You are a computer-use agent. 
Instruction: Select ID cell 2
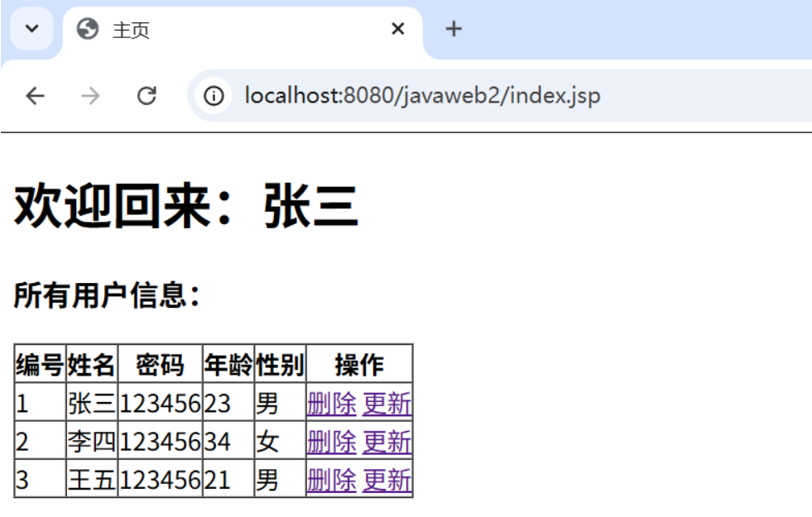click(40, 442)
